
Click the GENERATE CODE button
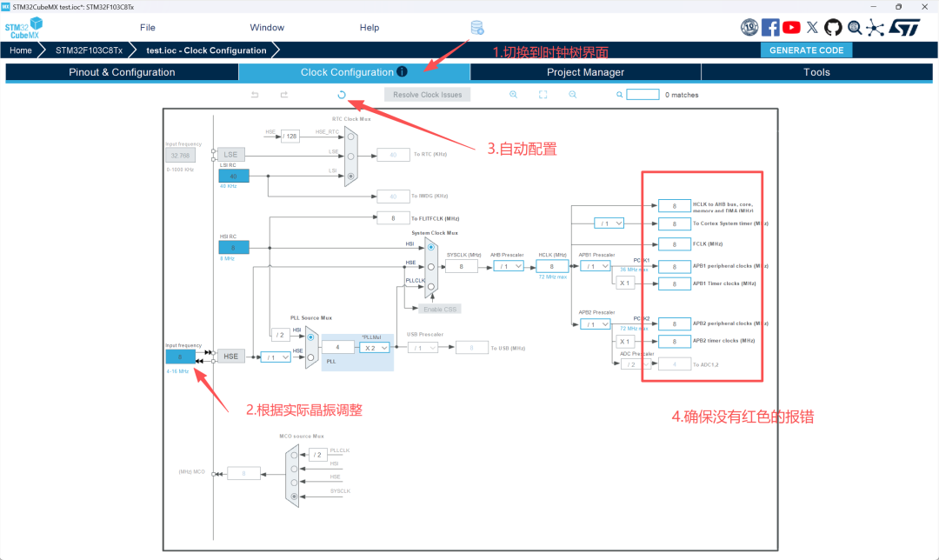pyautogui.click(x=806, y=50)
